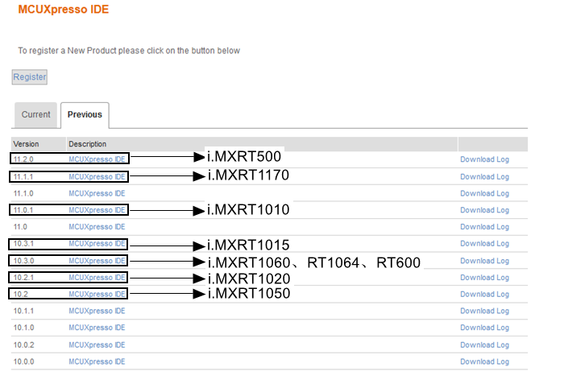
Task: View Download Log for version 10.1.1
Action: (484, 311)
